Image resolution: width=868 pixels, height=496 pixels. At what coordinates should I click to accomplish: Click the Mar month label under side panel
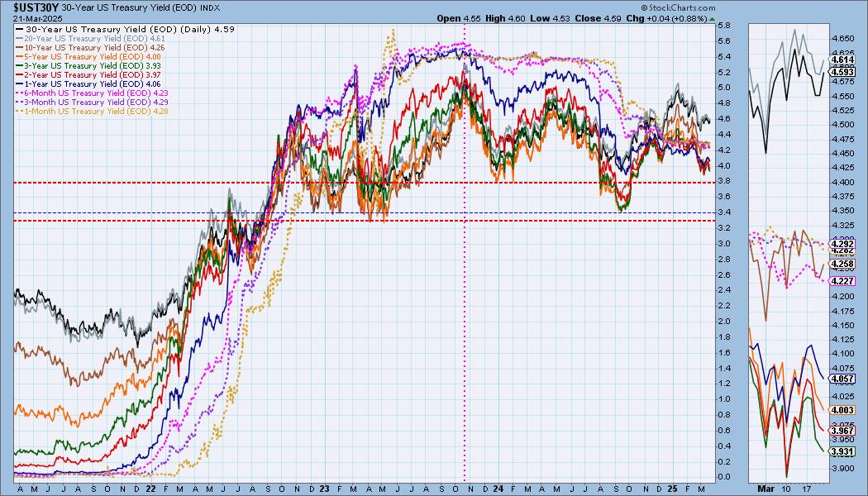[x=765, y=489]
